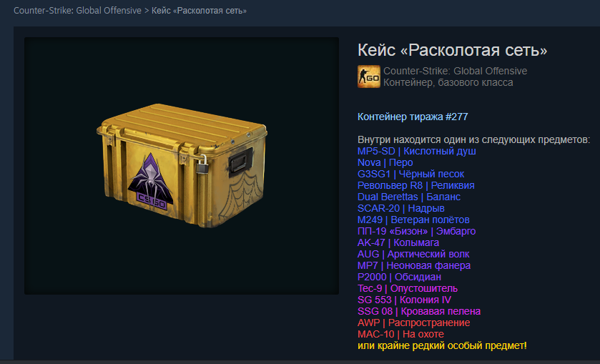Click the Fracture case breadcrumb item
600x364 pixels.
point(199,11)
